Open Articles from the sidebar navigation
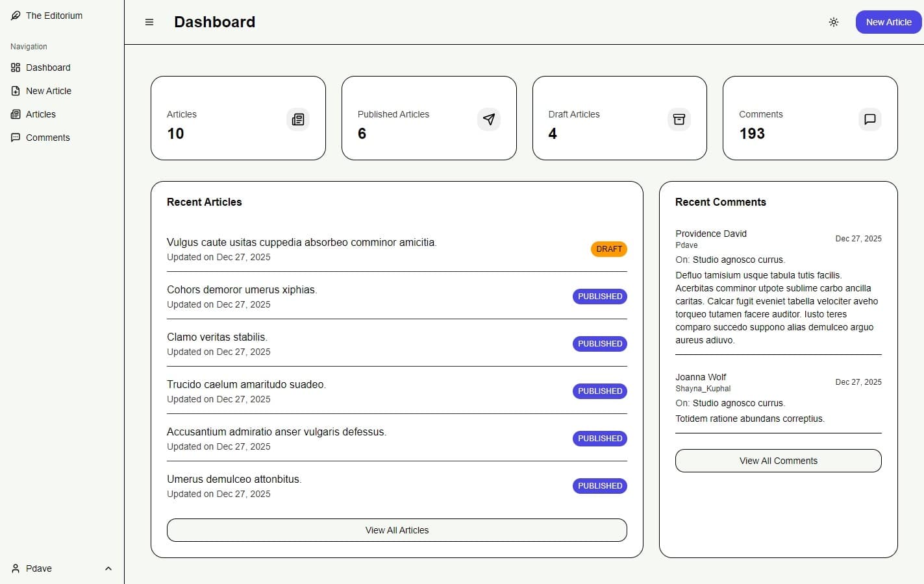Viewport: 924px width, 584px height. coord(40,114)
